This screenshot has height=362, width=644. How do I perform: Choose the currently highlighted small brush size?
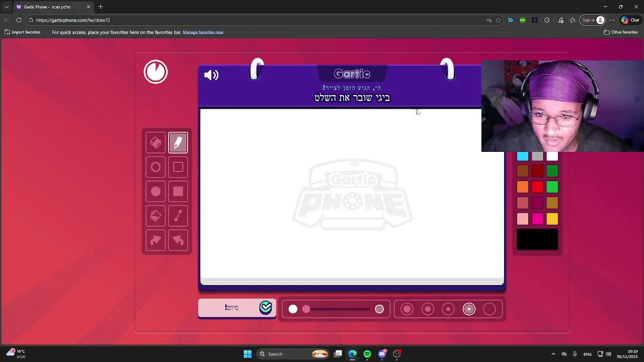pos(469,309)
